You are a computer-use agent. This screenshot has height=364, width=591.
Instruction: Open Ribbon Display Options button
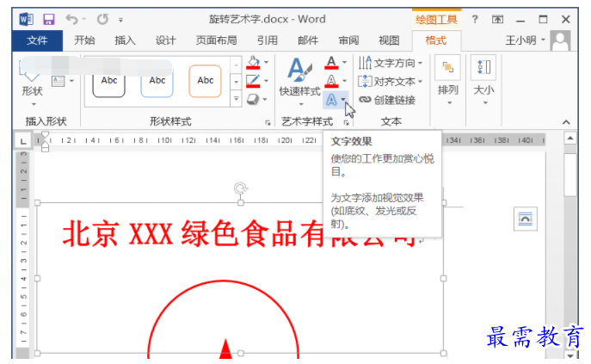coord(497,19)
